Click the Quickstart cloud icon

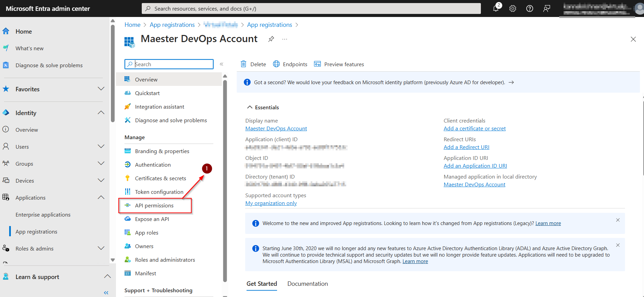coord(128,93)
